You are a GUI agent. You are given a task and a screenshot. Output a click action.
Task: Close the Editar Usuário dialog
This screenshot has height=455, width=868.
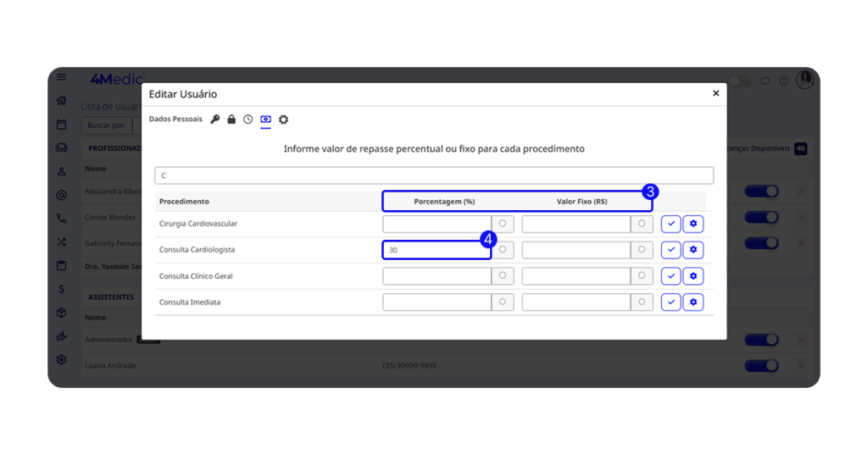(x=715, y=93)
